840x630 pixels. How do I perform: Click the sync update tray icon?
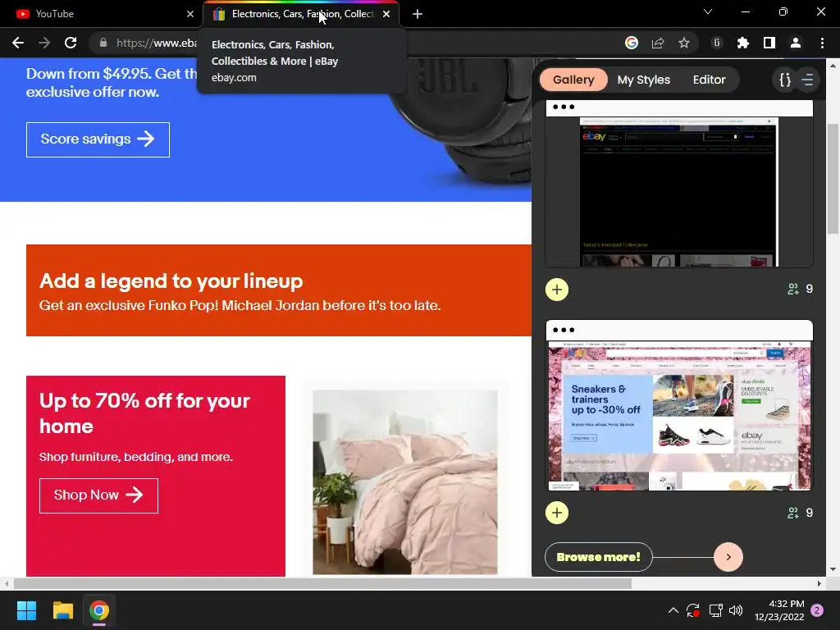692,610
